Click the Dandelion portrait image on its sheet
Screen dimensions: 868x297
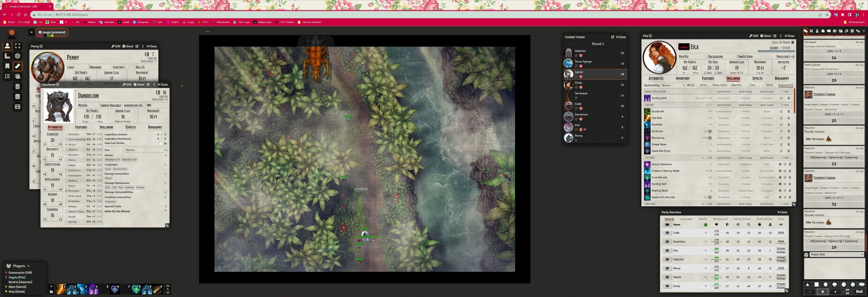tap(59, 107)
